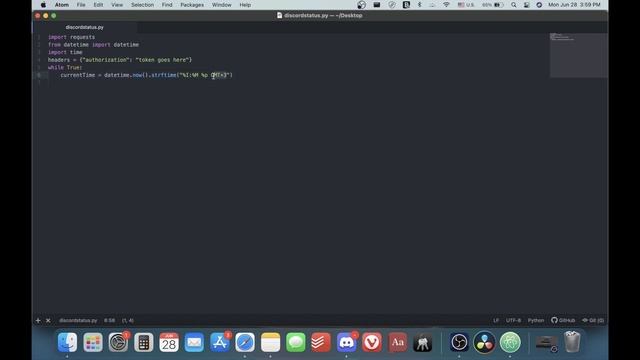The width and height of the screenshot is (640, 360).
Task: Open Notes from the dock
Action: point(270,342)
